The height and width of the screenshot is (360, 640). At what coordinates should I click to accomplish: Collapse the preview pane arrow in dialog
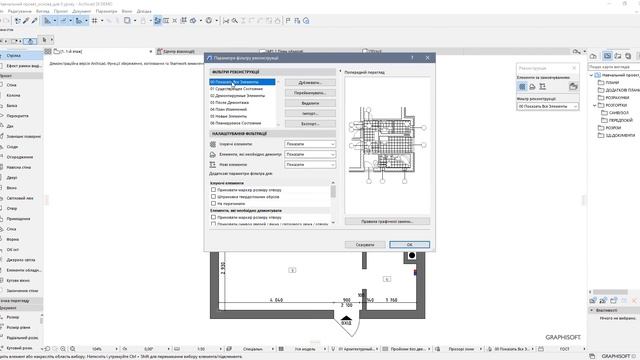[x=340, y=71]
